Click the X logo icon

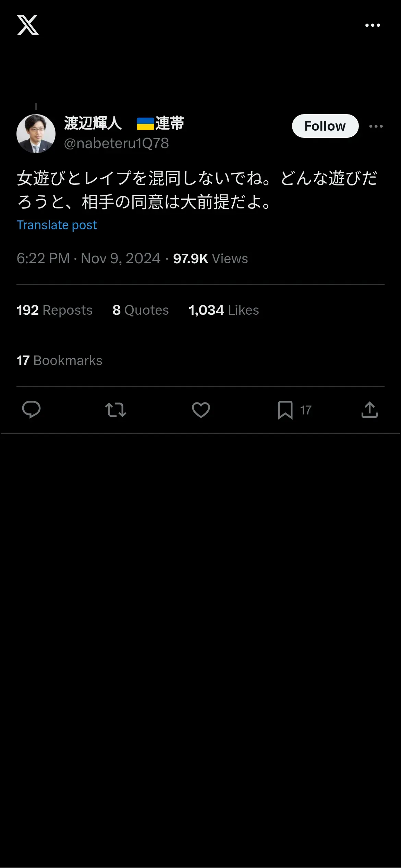28,25
